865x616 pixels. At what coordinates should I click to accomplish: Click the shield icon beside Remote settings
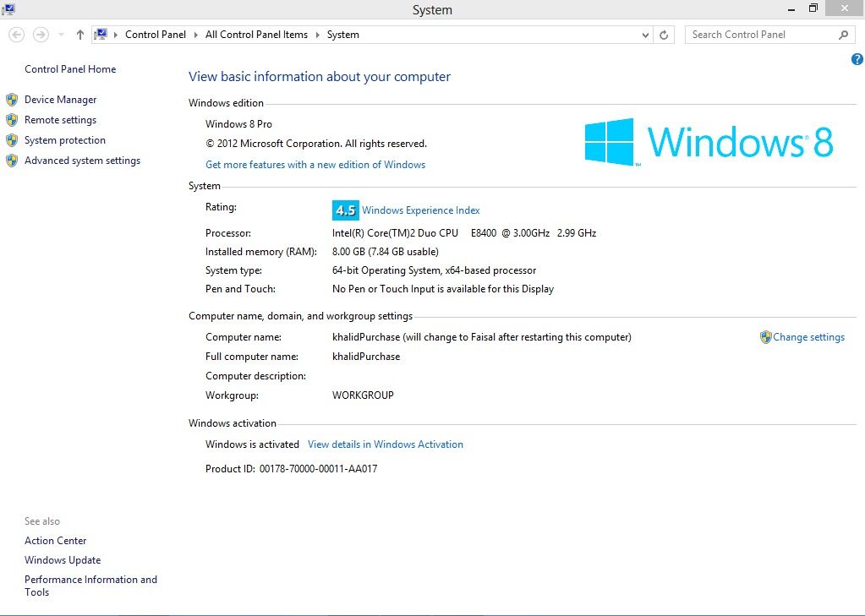[12, 120]
